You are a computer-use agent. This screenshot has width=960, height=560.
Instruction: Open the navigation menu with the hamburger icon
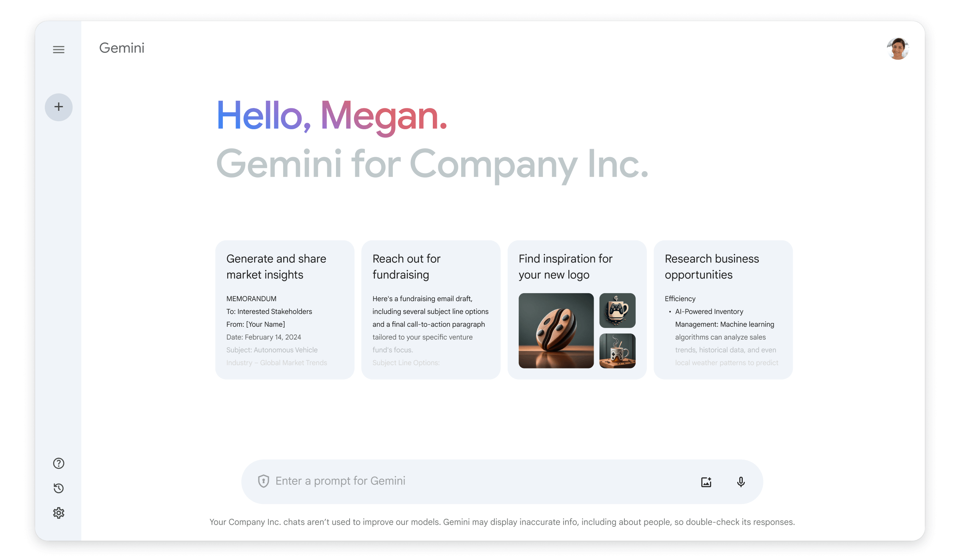[x=59, y=49]
